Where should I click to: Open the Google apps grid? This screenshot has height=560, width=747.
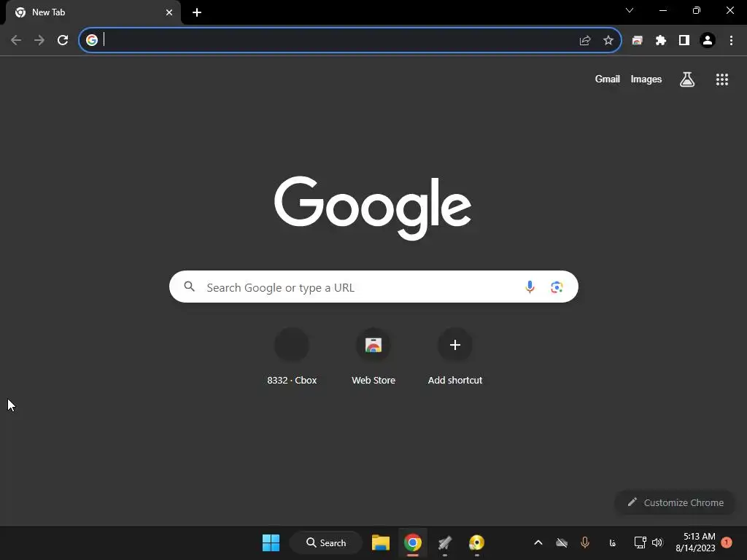(722, 79)
